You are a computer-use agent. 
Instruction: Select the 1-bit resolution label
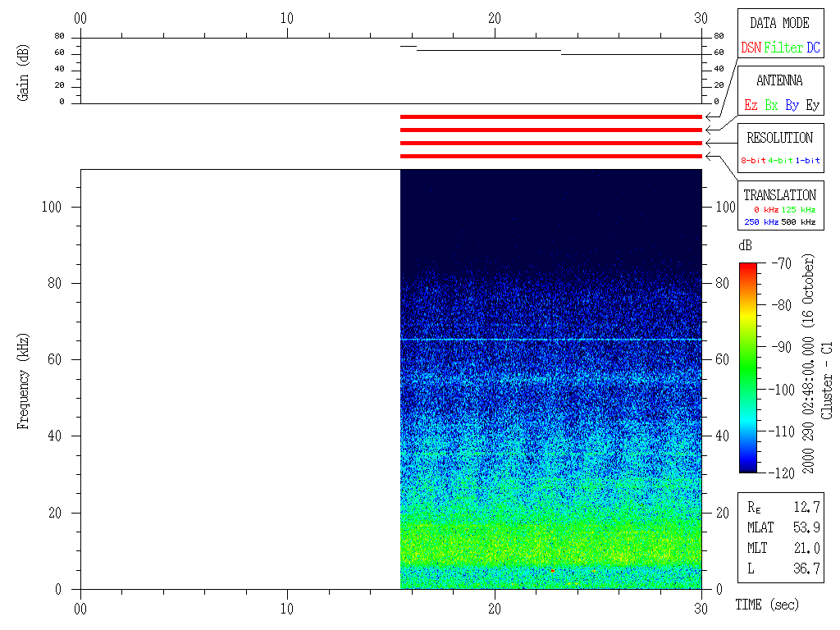coord(808,161)
